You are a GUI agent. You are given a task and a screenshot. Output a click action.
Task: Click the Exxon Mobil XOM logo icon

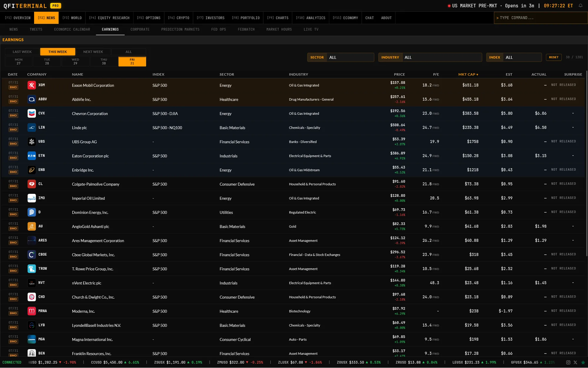pos(32,85)
